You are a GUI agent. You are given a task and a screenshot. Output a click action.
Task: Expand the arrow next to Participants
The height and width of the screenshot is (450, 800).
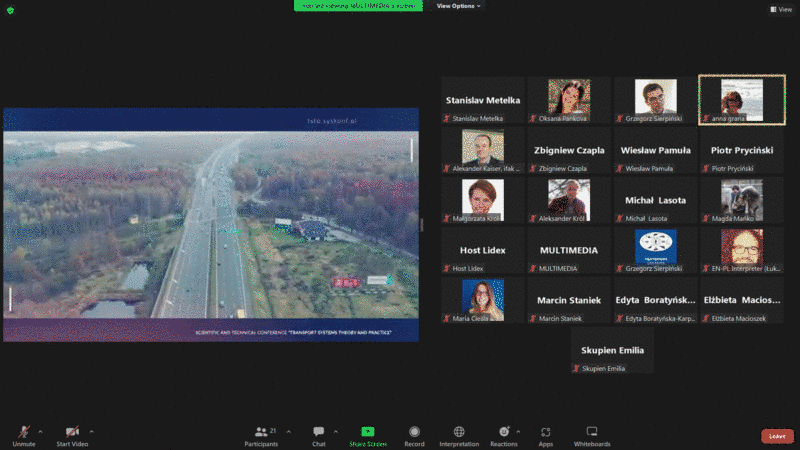289,432
